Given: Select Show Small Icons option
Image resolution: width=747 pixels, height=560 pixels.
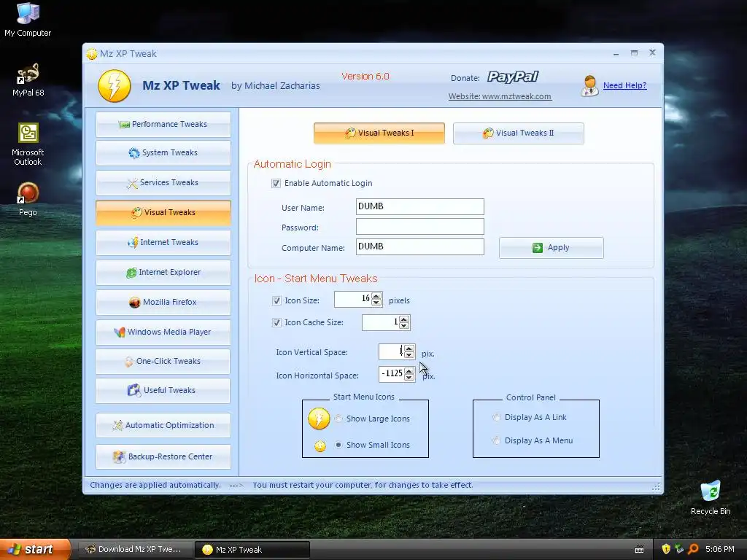Looking at the screenshot, I should tap(338, 445).
